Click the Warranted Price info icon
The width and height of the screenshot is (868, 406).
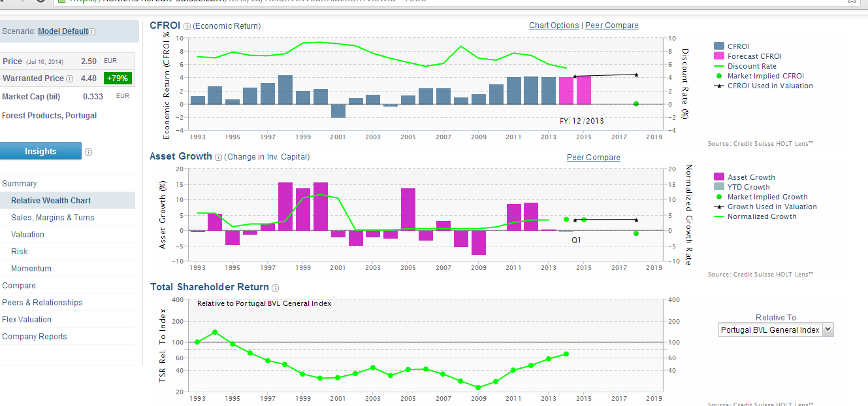click(70, 78)
